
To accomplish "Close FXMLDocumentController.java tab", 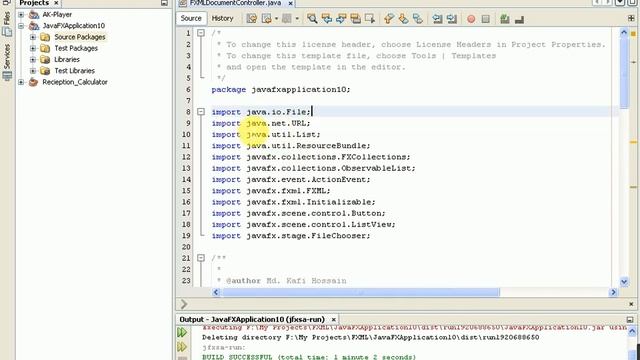I will pyautogui.click(x=290, y=3).
